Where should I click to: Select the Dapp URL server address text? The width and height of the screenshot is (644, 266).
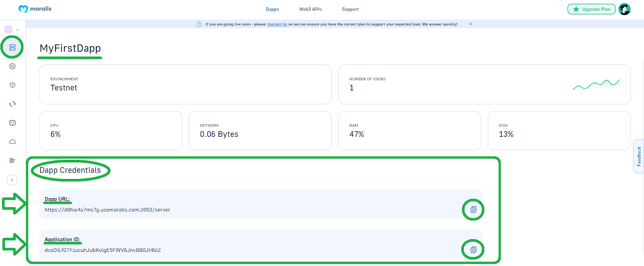[x=107, y=210]
